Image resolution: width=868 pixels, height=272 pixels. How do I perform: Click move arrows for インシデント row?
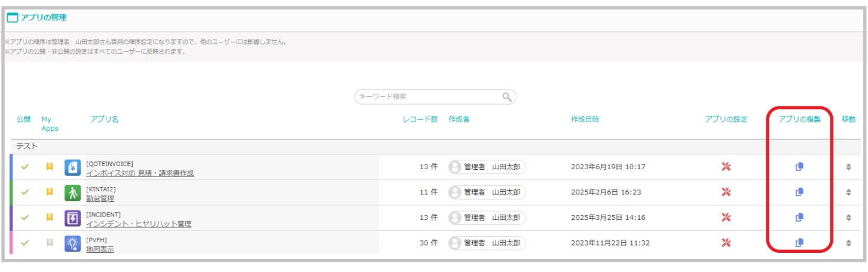[848, 218]
